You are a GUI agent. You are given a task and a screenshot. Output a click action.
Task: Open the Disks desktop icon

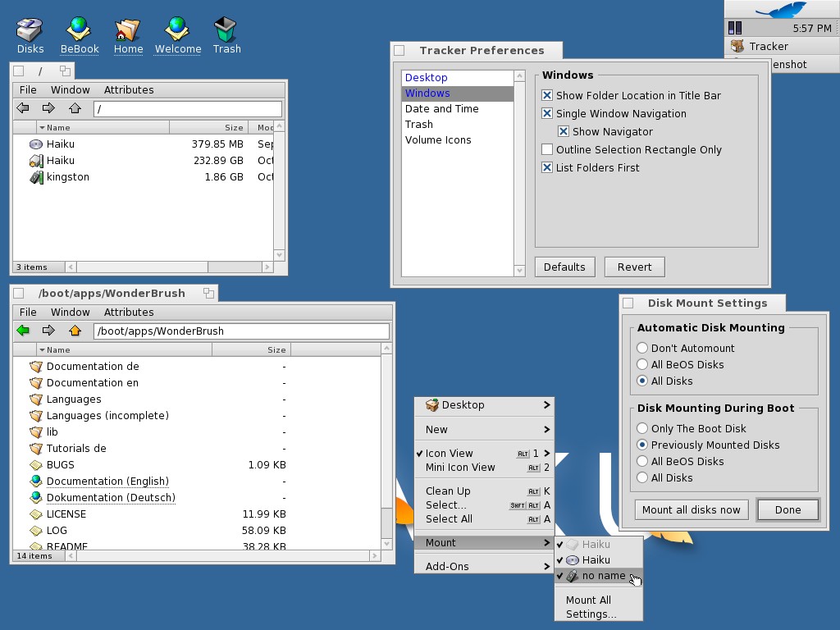tap(30, 31)
